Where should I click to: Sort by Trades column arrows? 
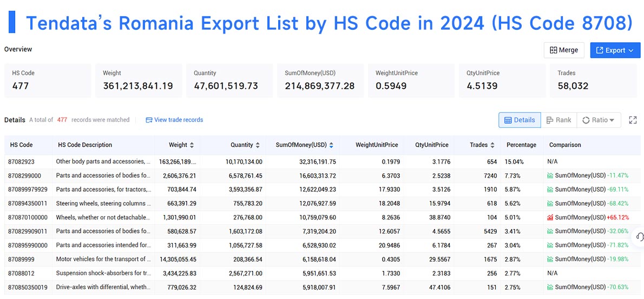(492, 145)
